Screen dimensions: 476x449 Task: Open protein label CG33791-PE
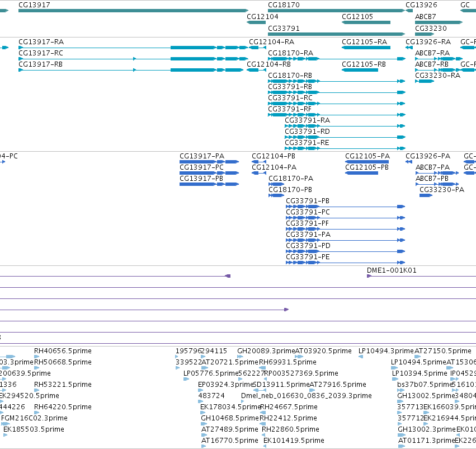click(x=308, y=258)
